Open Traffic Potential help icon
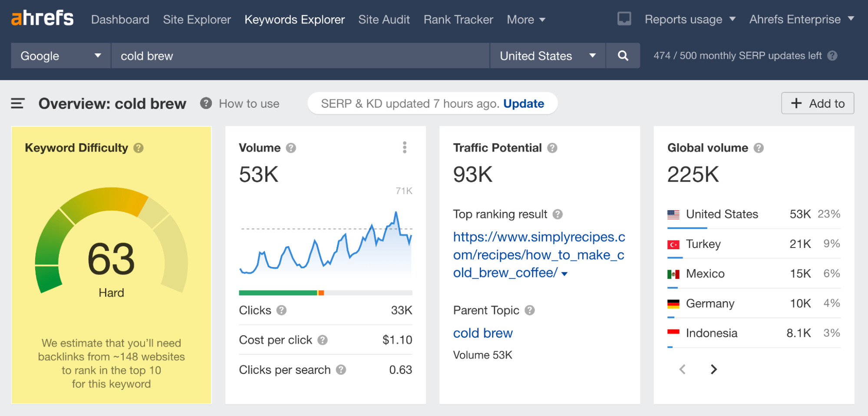 click(552, 148)
